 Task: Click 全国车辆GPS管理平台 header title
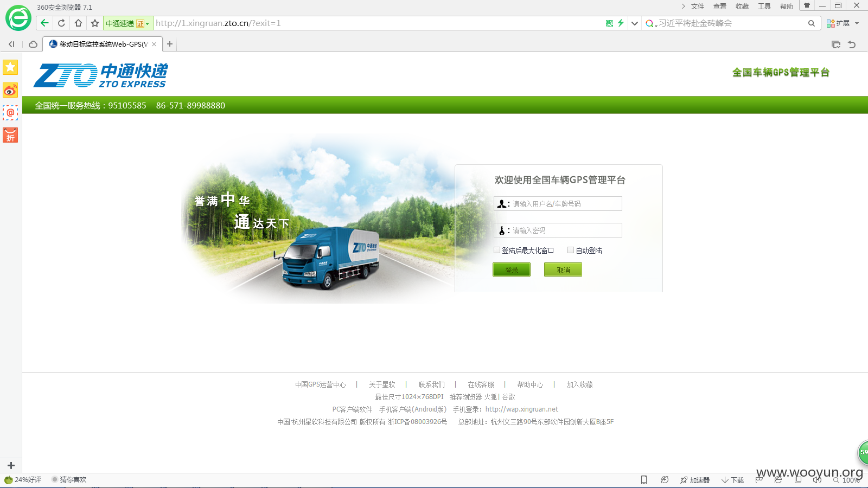pyautogui.click(x=781, y=72)
